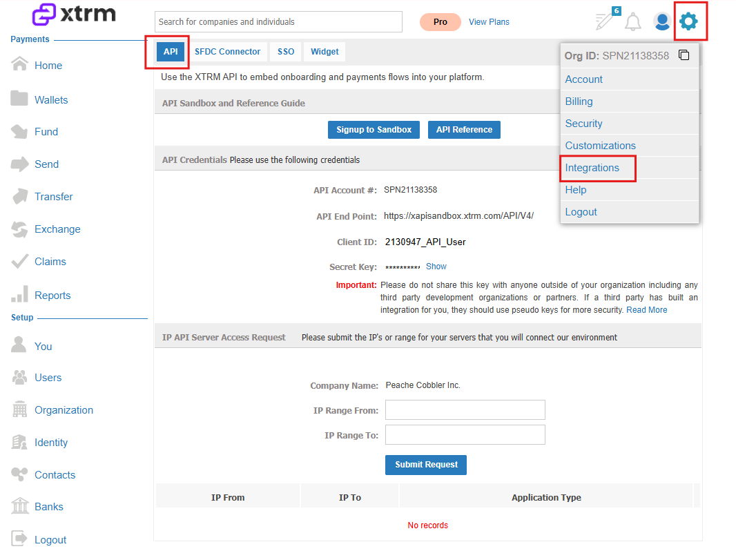Open Transfer from the sidebar
Image resolution: width=736 pixels, height=560 pixels.
pos(54,197)
